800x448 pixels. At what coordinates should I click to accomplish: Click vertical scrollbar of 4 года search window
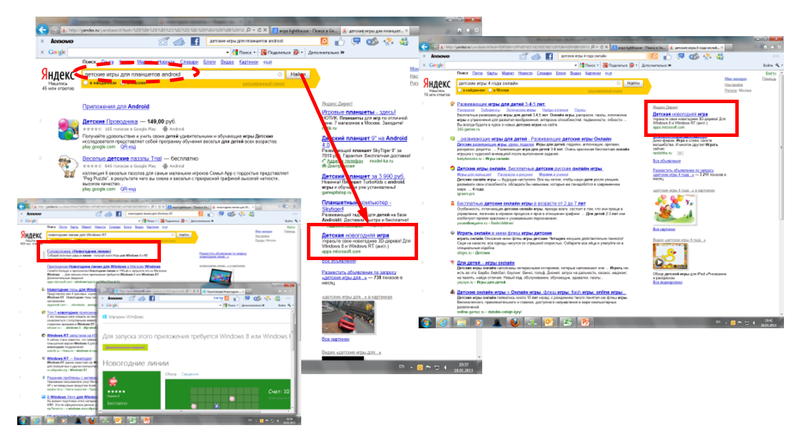781,194
